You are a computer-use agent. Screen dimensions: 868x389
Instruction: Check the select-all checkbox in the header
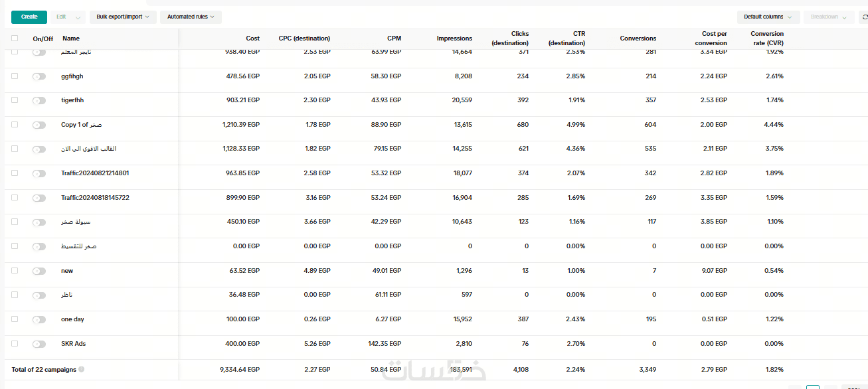click(15, 39)
